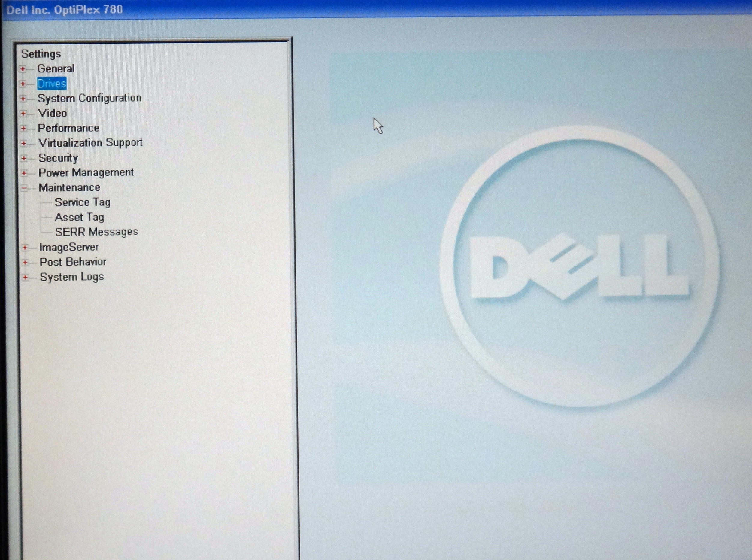Expand the Virtualization Support node

[23, 143]
